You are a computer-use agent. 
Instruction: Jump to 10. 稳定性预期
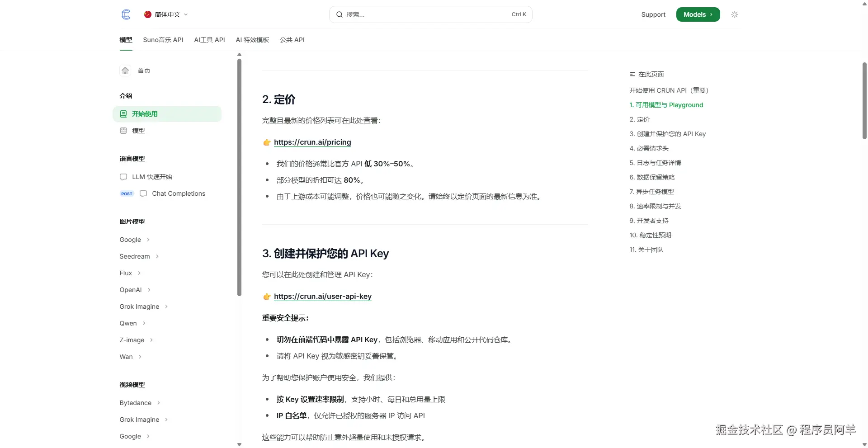(x=651, y=235)
